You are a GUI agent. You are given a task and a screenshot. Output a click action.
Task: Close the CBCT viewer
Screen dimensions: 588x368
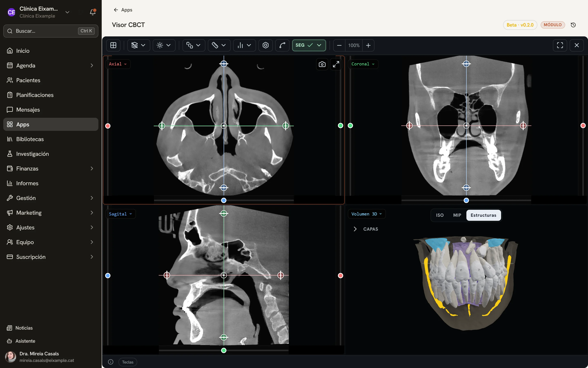point(577,45)
